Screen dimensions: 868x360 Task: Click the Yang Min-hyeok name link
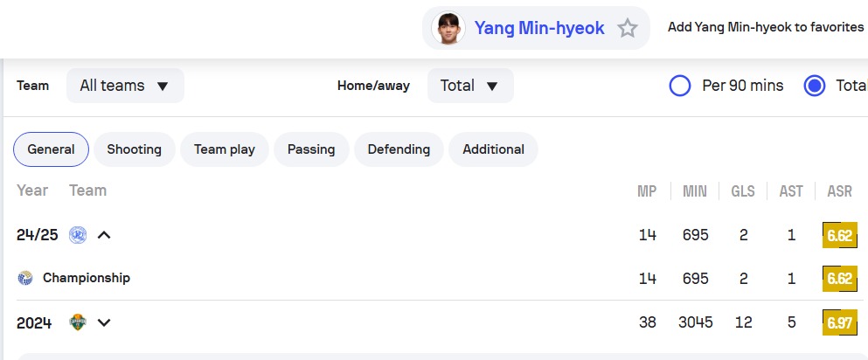click(x=539, y=28)
